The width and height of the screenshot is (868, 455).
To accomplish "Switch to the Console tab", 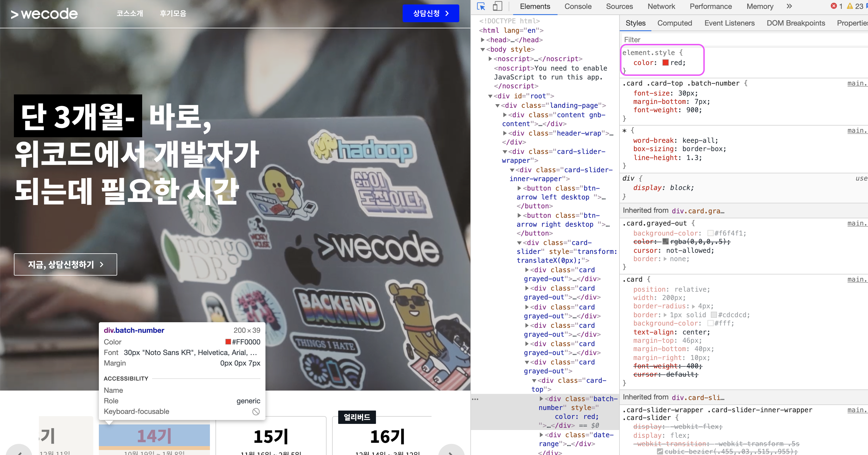I will tap(578, 6).
